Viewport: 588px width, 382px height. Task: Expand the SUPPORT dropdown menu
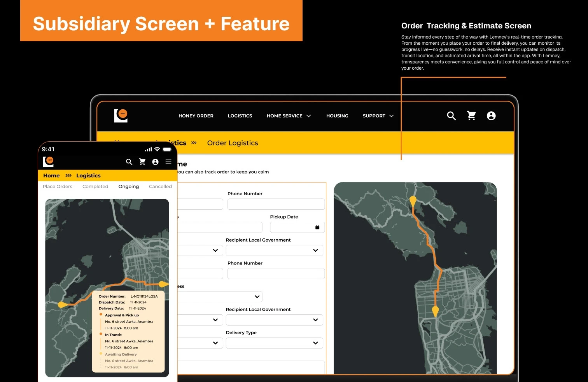tap(378, 116)
